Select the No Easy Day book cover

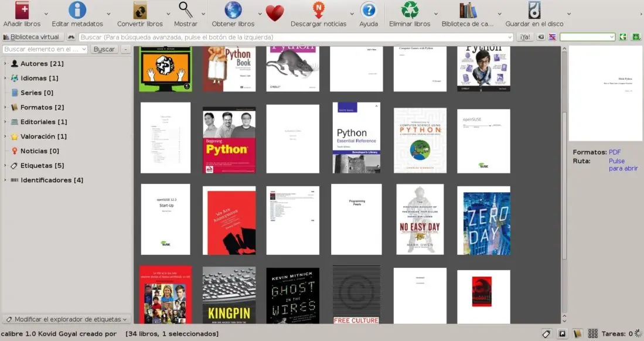tap(420, 219)
